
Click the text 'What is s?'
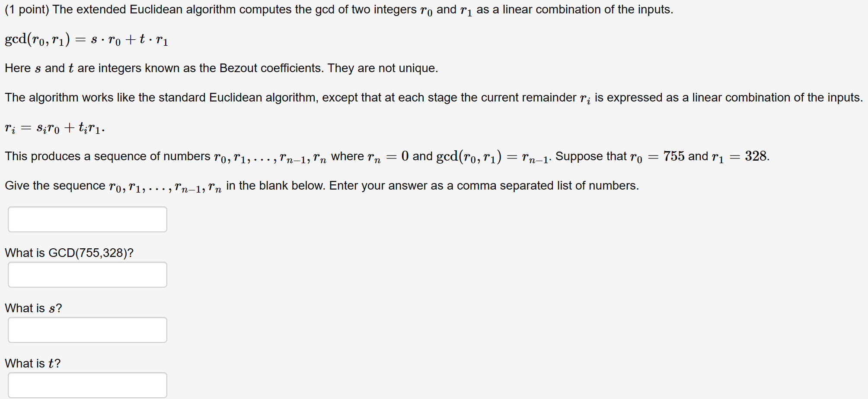point(32,308)
